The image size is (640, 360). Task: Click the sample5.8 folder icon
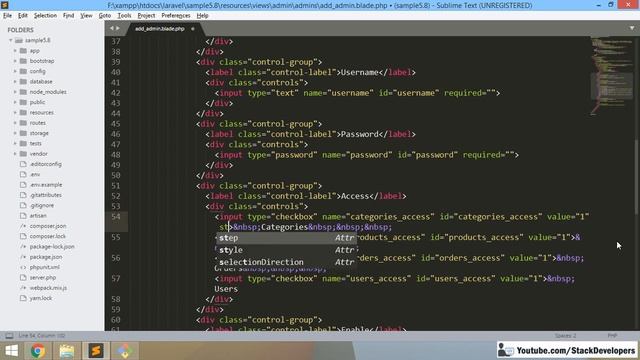(18, 40)
